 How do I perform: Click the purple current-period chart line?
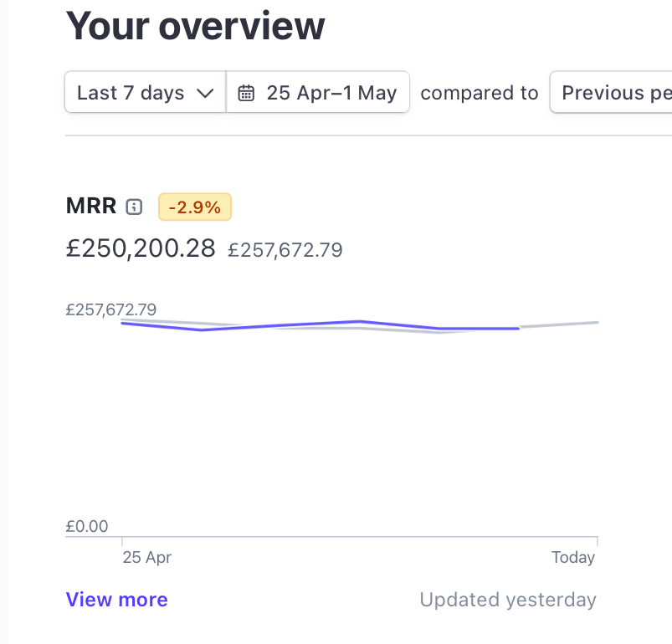point(360,321)
